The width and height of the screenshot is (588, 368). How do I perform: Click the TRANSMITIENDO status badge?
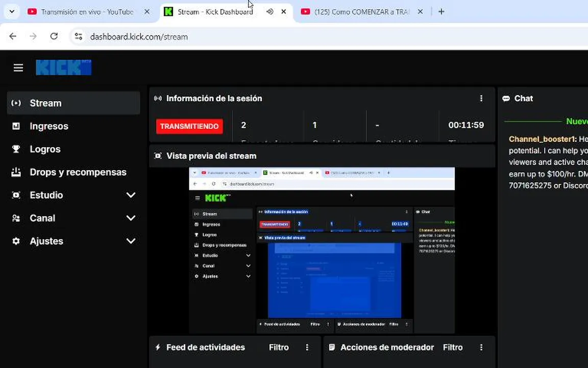[189, 126]
